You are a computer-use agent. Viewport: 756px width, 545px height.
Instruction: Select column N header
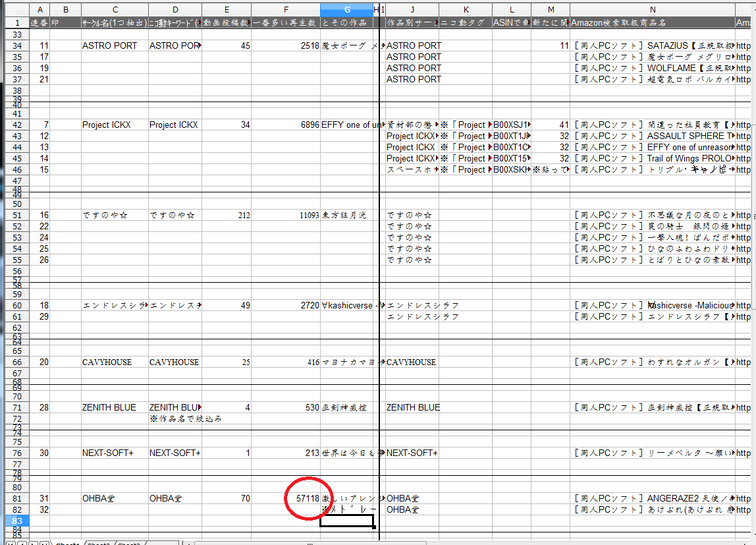point(653,10)
